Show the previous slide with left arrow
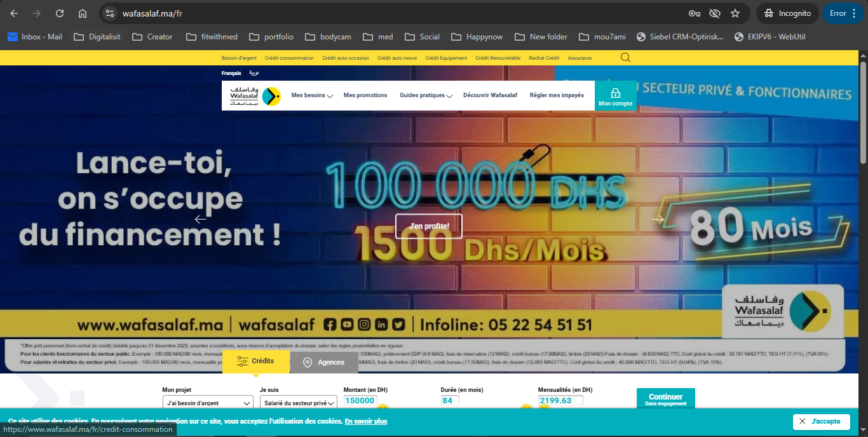 pos(201,219)
